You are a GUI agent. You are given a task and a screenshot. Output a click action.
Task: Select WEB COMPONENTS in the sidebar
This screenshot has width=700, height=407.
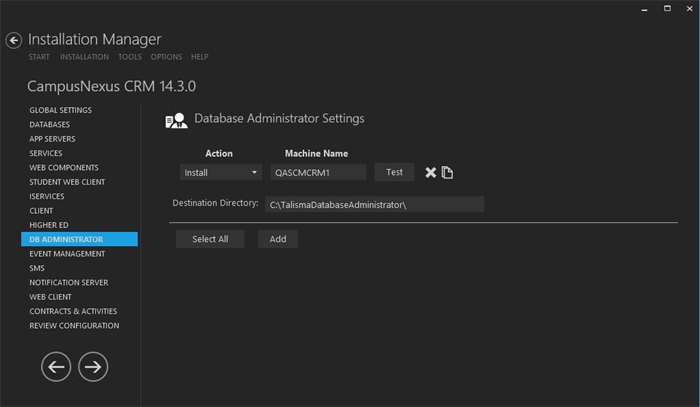pyautogui.click(x=64, y=168)
